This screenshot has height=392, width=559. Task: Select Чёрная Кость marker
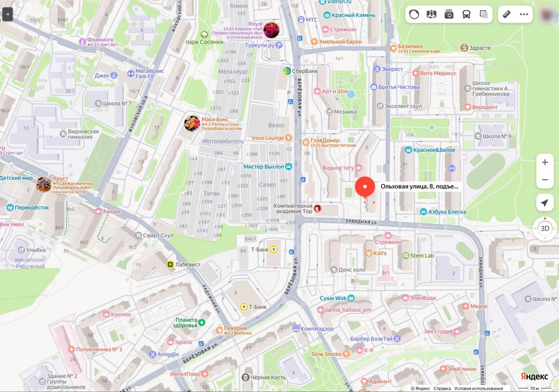coord(245,377)
